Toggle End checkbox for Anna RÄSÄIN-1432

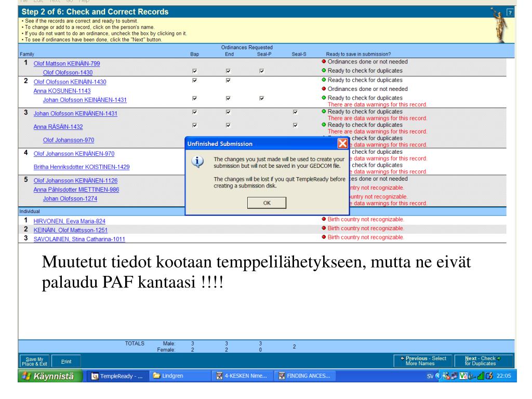(228, 125)
